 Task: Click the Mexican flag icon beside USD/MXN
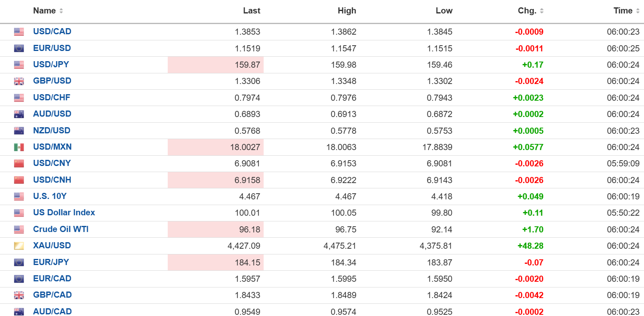coord(19,147)
